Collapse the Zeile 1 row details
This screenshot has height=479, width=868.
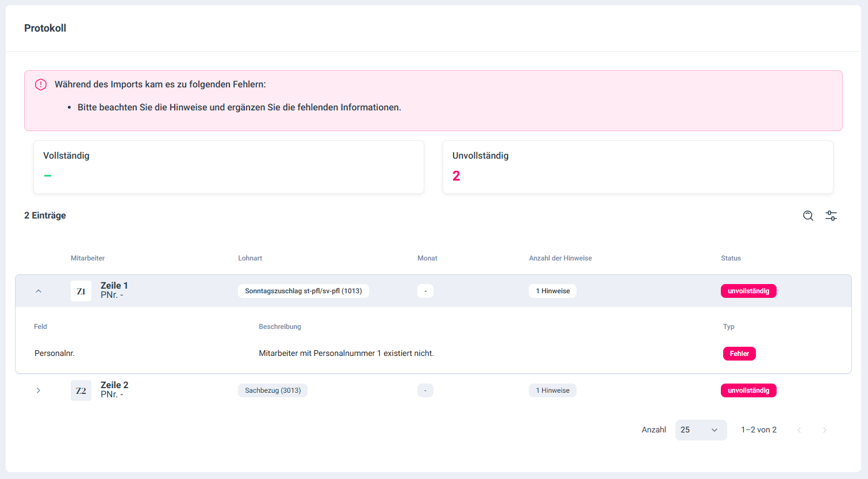point(39,291)
